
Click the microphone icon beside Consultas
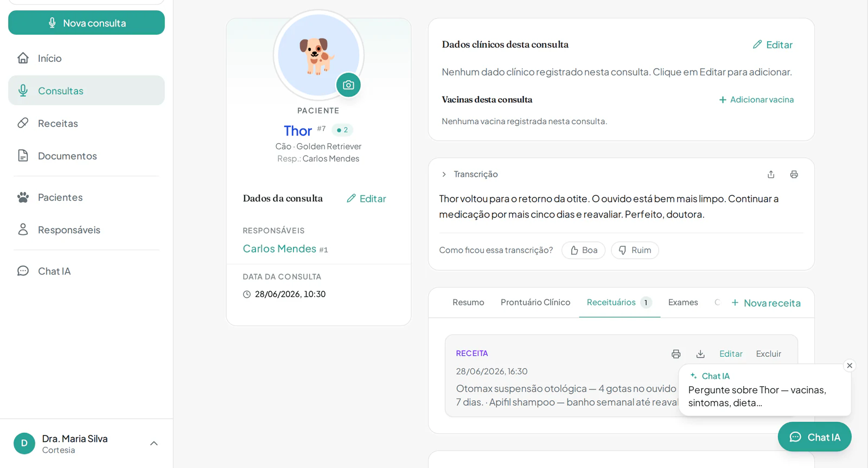[23, 91]
